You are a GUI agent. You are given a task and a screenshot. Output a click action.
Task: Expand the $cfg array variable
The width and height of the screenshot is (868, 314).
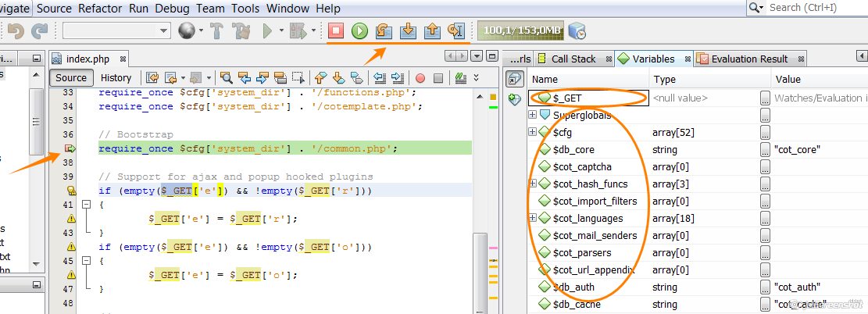(533, 133)
